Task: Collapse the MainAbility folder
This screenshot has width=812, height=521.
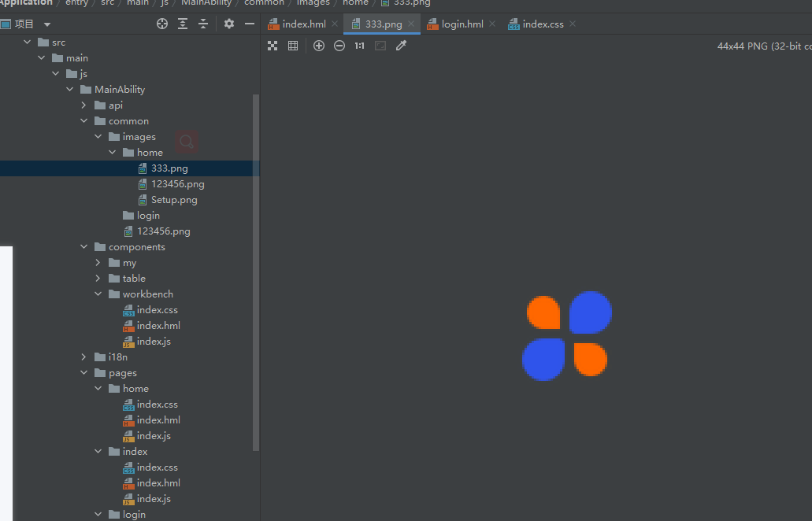Action: tap(70, 89)
